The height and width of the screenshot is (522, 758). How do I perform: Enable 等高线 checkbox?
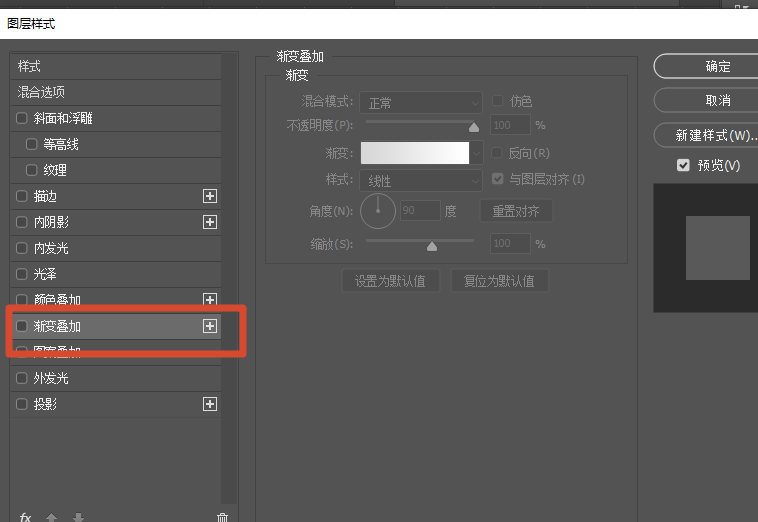[x=31, y=144]
